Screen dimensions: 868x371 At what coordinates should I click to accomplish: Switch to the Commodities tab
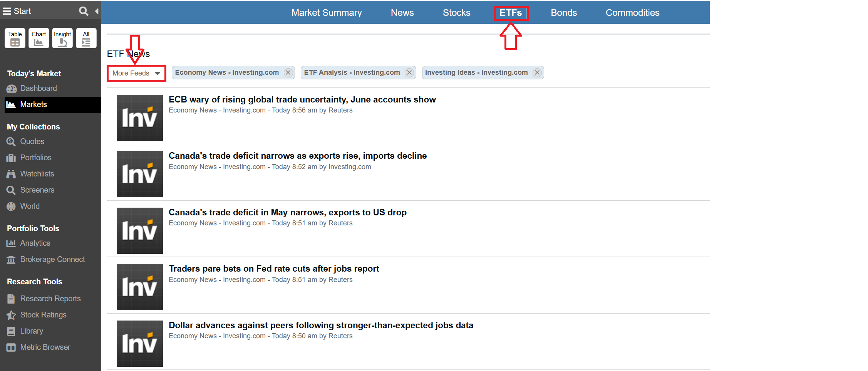pos(632,13)
